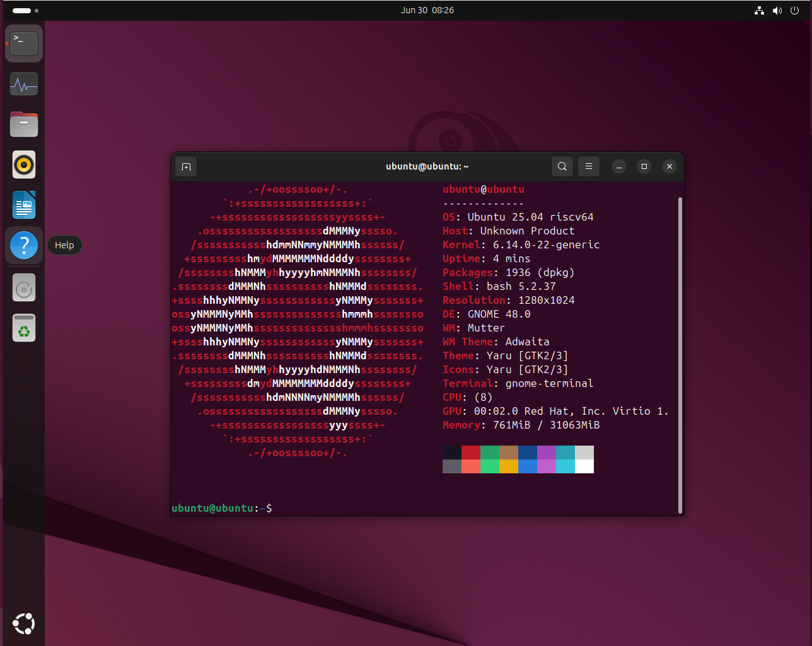This screenshot has width=812, height=646.
Task: Click the Activities workspace indicator
Action: (25, 10)
